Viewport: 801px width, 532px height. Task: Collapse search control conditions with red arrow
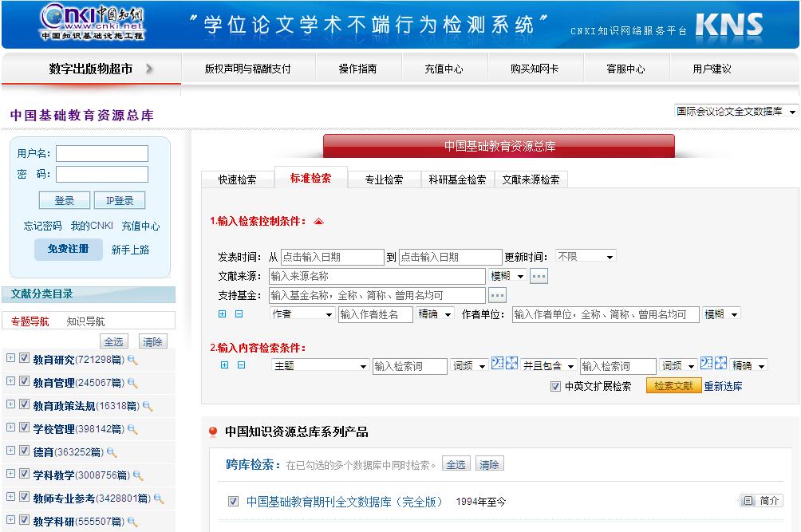pos(318,221)
